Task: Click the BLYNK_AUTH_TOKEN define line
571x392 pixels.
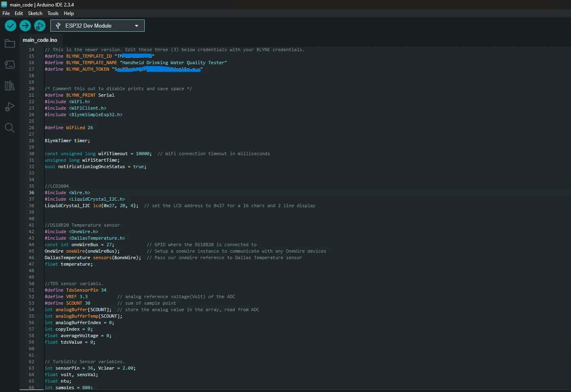Action: [124, 69]
